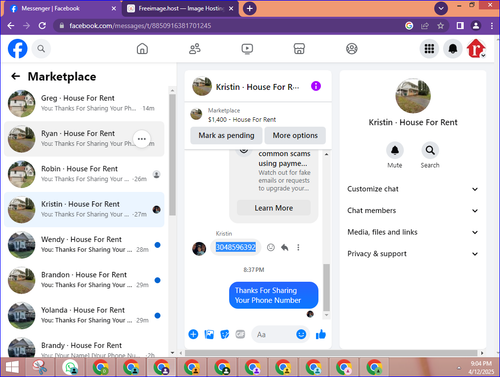500x377 pixels.
Task: Go back using the Marketplace arrow
Action: click(15, 76)
